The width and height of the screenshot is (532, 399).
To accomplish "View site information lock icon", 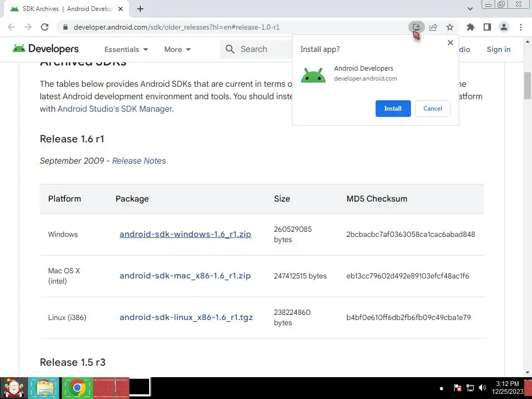I will [x=65, y=27].
